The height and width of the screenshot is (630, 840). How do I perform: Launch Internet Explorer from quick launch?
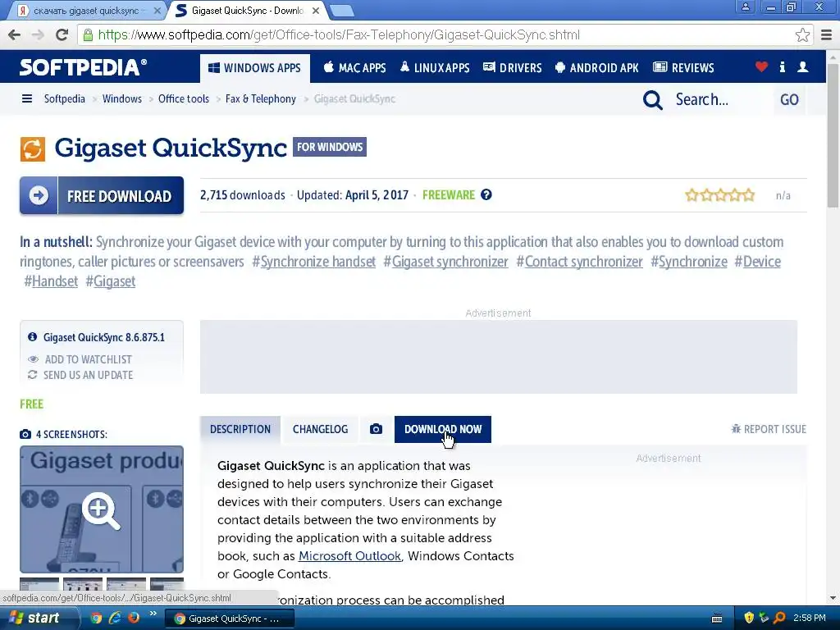click(x=115, y=618)
